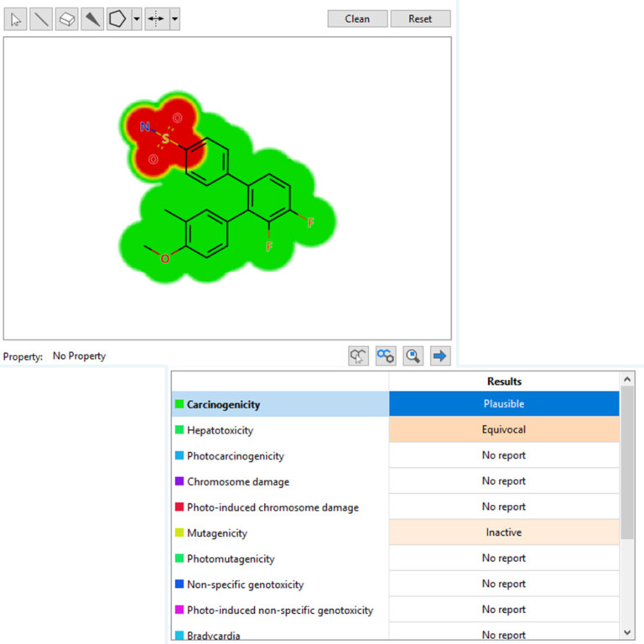Select the ring polygon tool

(118, 19)
